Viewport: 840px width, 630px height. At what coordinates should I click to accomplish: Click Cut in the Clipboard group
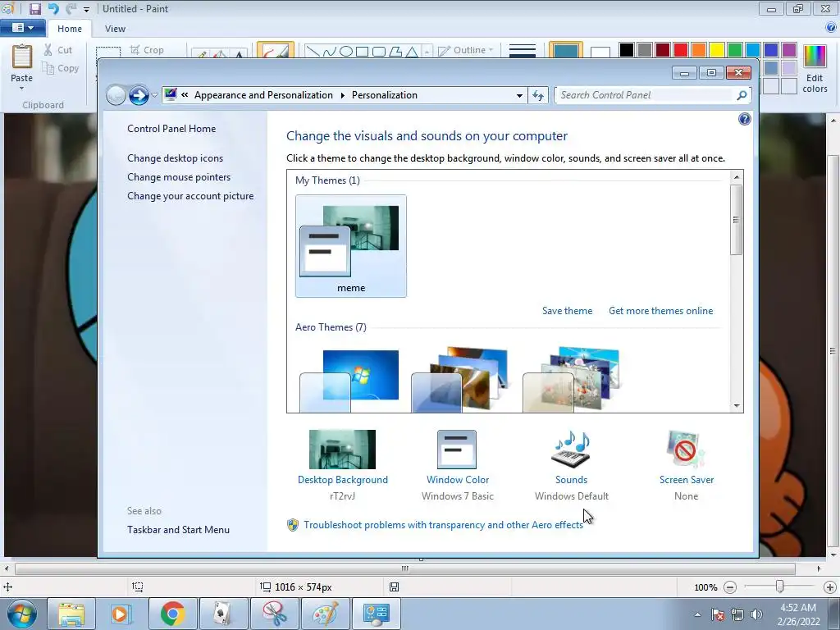pos(58,50)
